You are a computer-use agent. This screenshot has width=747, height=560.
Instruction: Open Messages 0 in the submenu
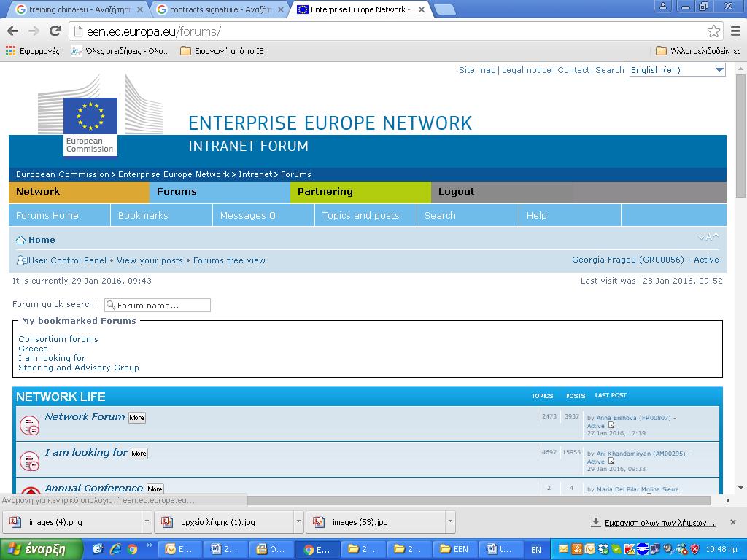[x=263, y=216]
